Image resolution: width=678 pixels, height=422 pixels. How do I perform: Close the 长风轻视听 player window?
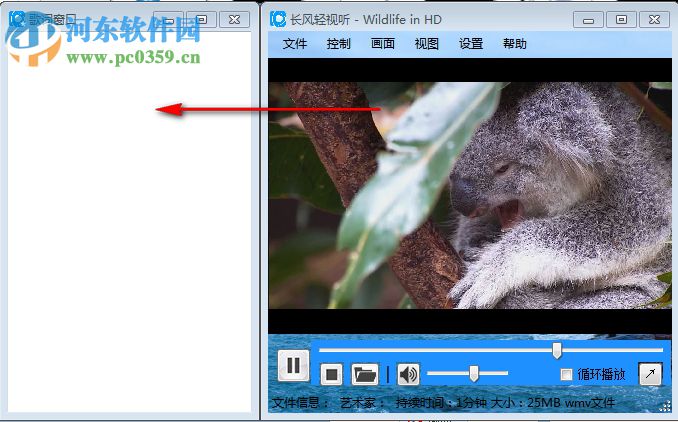(x=655, y=20)
